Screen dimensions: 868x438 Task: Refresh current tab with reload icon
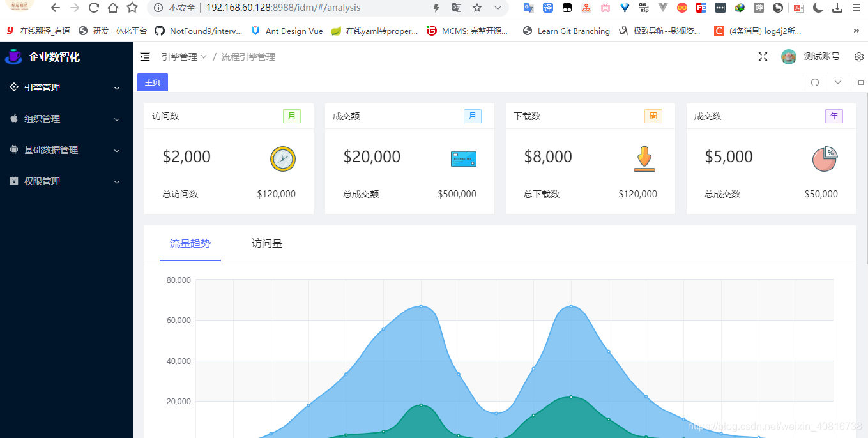click(815, 82)
